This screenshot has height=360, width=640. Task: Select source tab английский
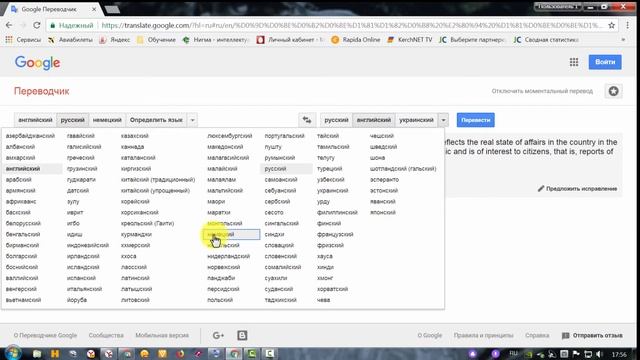point(36,120)
